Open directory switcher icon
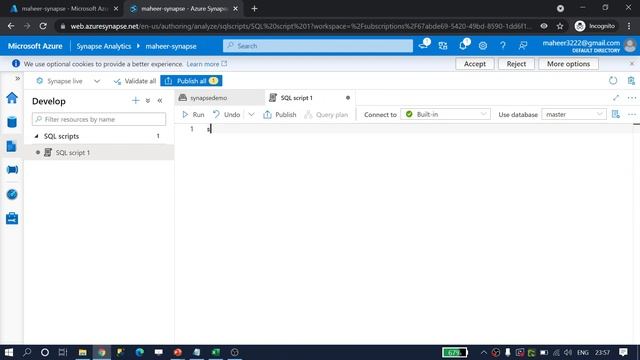The height and width of the screenshot is (360, 640). coord(443,46)
